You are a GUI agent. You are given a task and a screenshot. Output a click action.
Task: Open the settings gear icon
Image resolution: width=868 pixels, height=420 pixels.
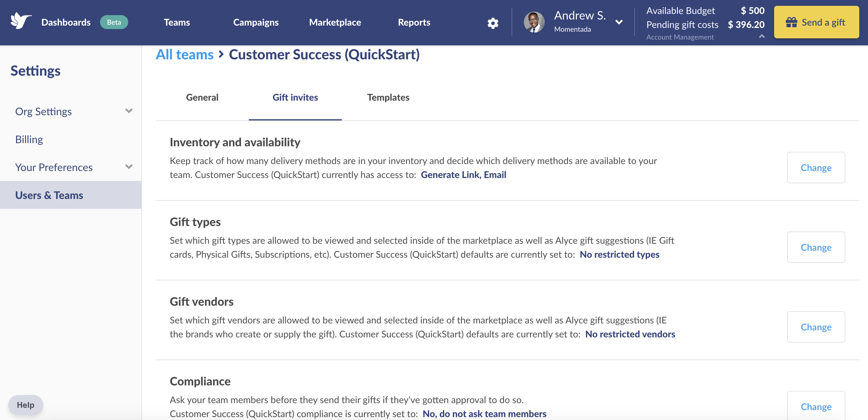coord(493,23)
